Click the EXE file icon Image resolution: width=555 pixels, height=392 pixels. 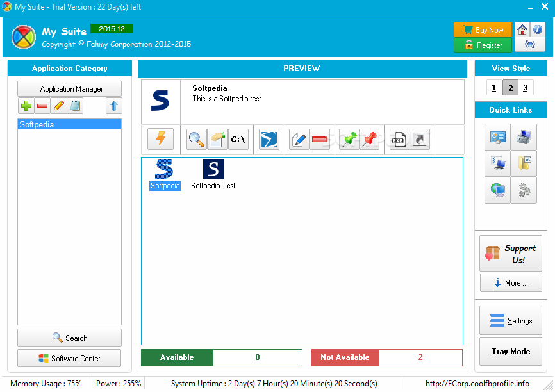399,139
